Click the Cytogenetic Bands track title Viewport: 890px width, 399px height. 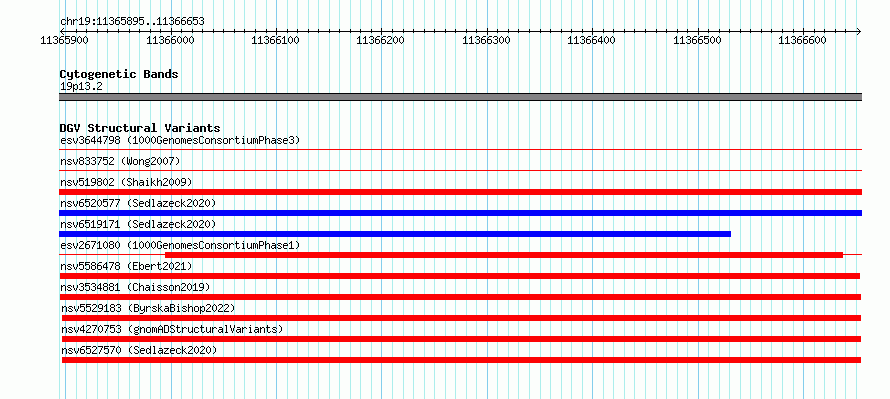(119, 74)
